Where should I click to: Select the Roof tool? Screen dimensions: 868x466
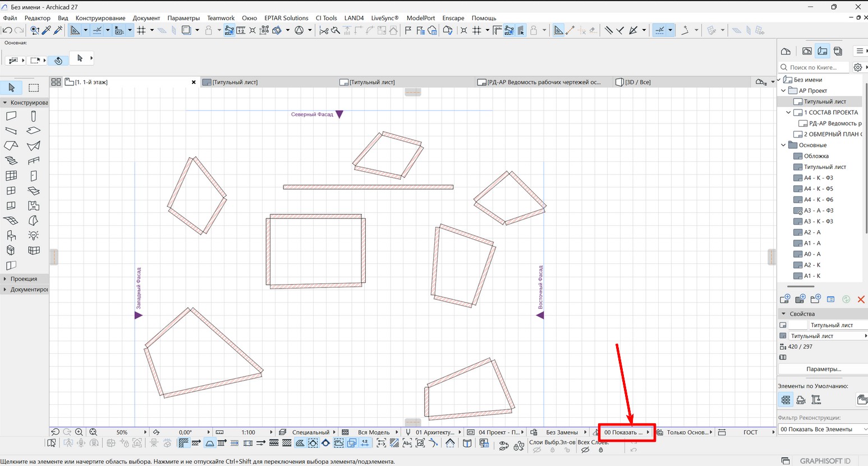click(11, 146)
